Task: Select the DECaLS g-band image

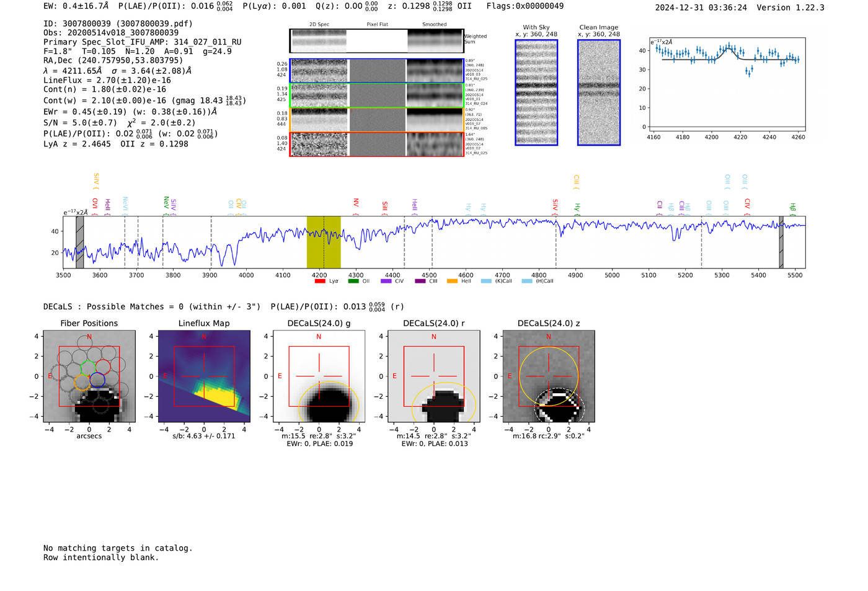Action: click(x=319, y=376)
